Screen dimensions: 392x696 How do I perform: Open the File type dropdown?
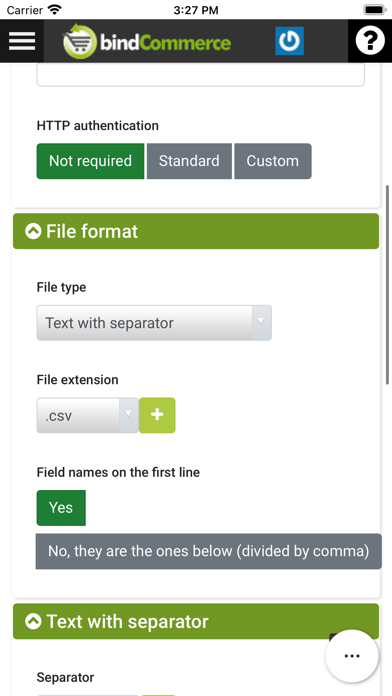[154, 323]
